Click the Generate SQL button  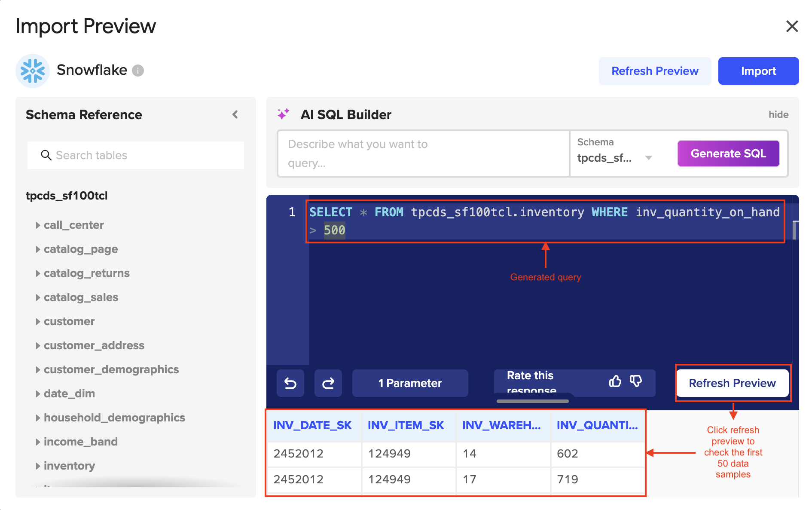pos(728,154)
